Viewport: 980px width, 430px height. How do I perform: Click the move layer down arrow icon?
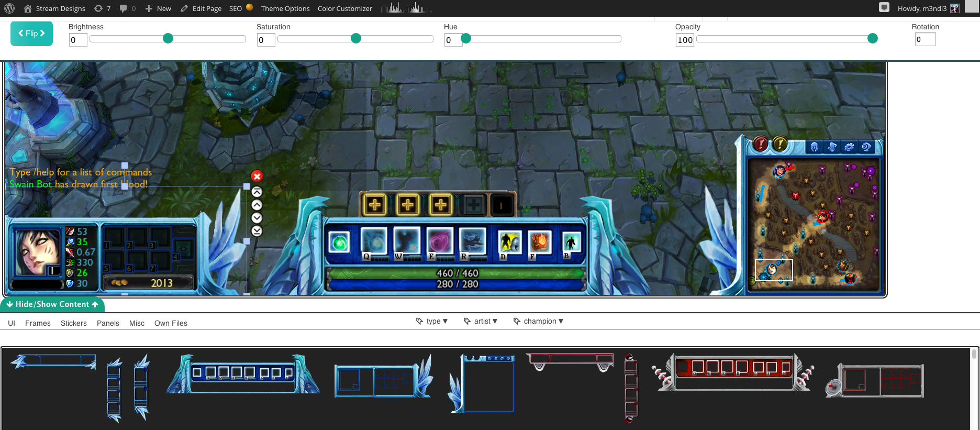pyautogui.click(x=257, y=218)
